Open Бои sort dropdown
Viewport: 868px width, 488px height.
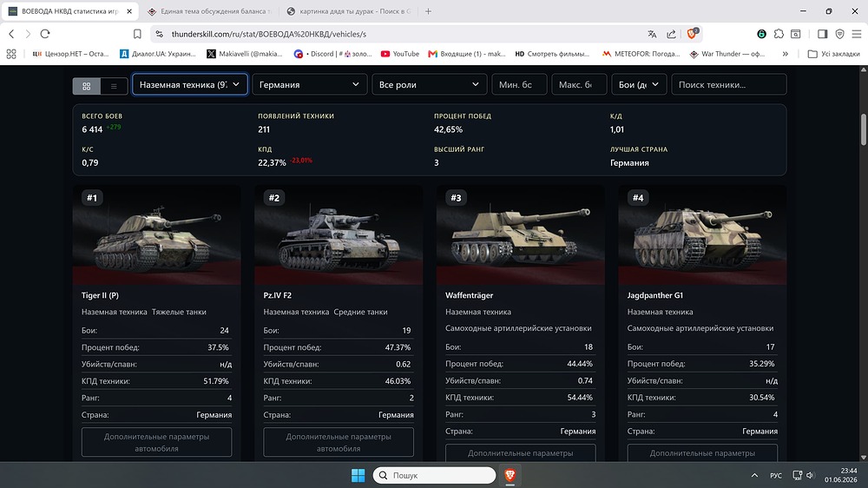[x=639, y=85]
